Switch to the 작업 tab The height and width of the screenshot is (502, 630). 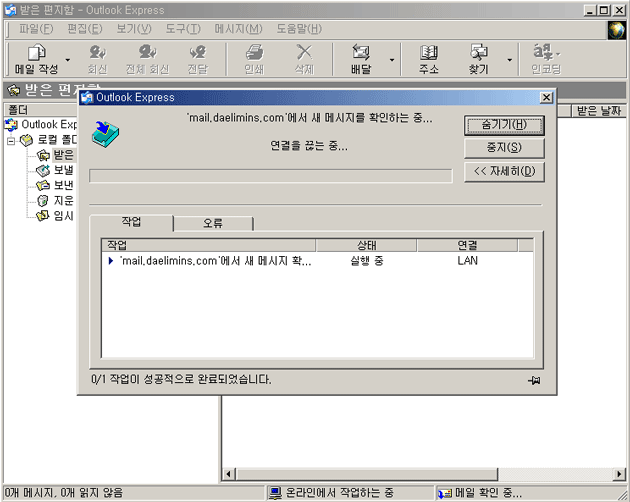coord(131,222)
